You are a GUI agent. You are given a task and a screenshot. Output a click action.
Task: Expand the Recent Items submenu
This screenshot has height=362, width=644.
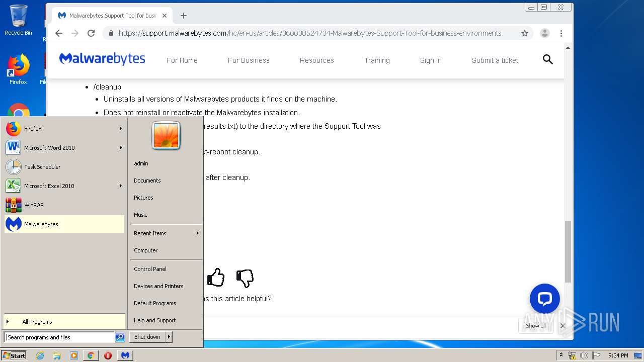click(x=166, y=233)
